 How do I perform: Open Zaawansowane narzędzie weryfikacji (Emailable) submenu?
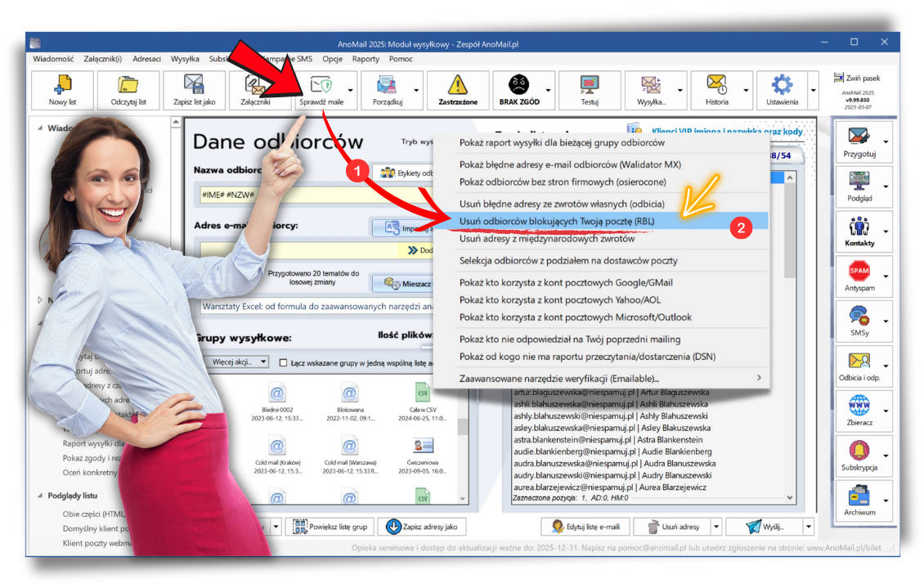602,379
